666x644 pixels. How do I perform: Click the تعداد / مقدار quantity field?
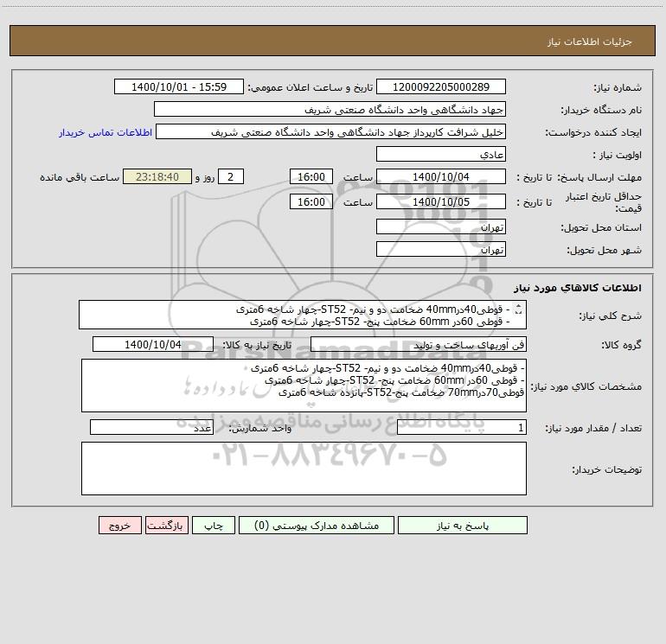[x=462, y=428]
